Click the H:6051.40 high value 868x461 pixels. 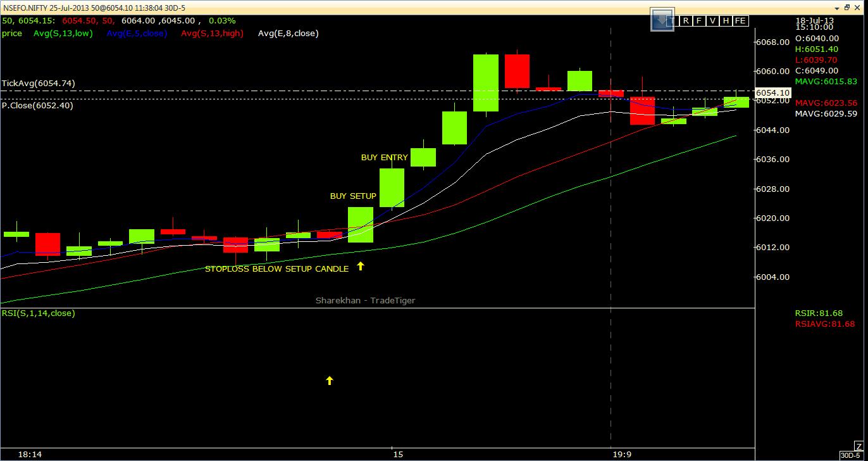pos(817,49)
